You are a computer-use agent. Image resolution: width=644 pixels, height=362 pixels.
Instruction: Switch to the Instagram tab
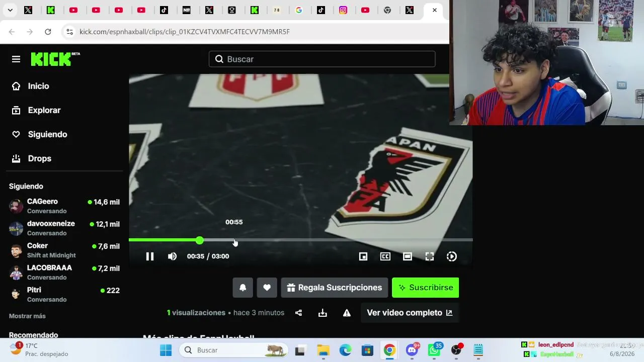[343, 10]
